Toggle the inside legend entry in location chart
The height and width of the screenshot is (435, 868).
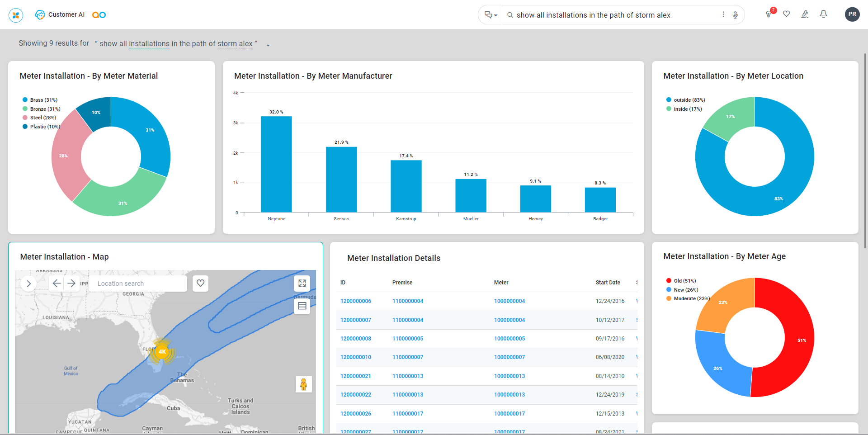[x=687, y=109]
